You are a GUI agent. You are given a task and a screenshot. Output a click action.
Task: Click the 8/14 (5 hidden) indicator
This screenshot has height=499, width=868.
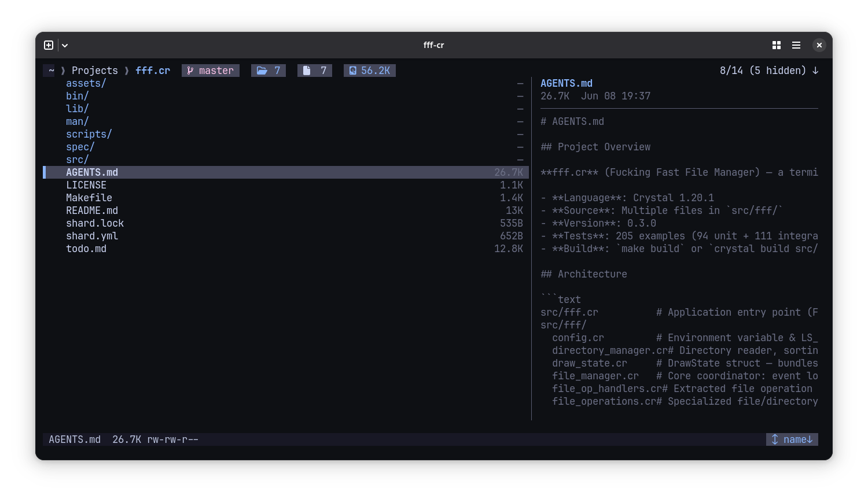(x=763, y=71)
